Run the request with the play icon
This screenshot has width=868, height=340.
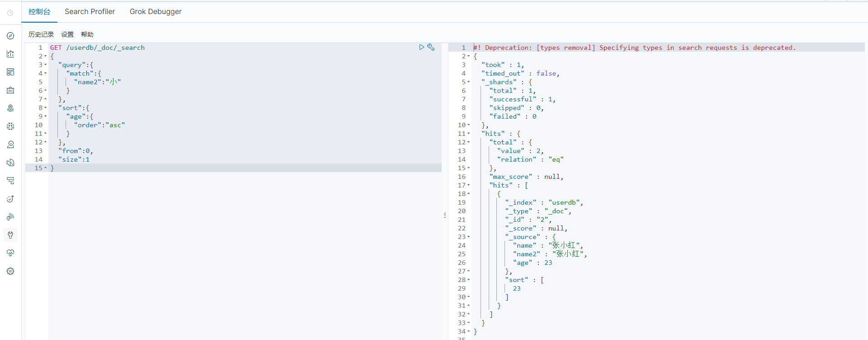(x=421, y=47)
